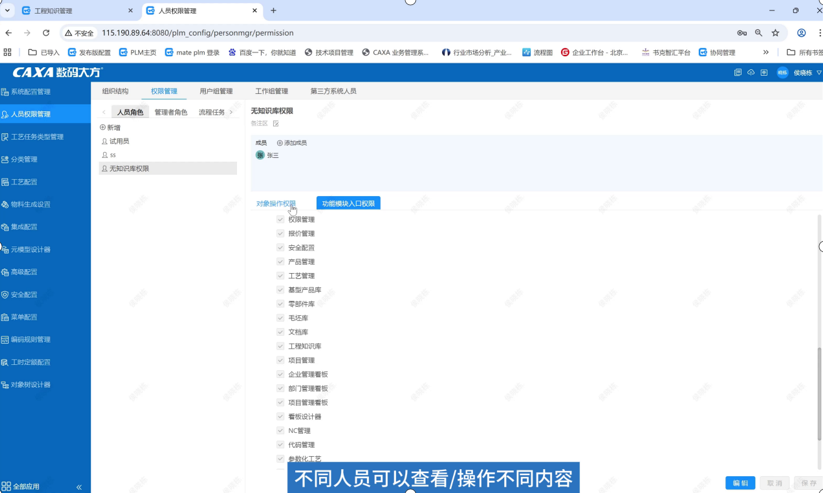Open the message icon in top header
823x493 pixels.
click(738, 73)
